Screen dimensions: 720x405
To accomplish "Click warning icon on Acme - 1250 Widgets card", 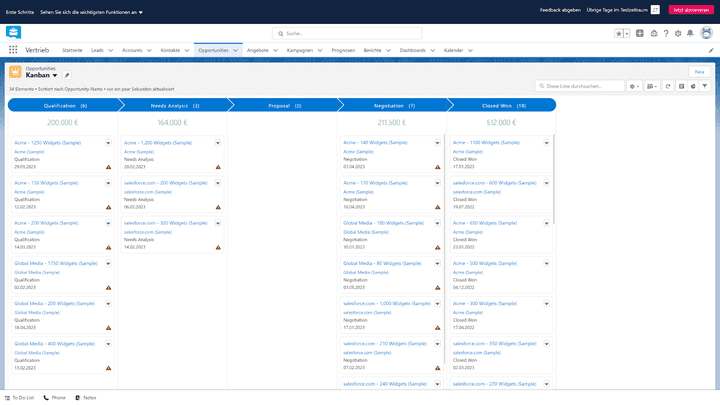I will click(108, 167).
